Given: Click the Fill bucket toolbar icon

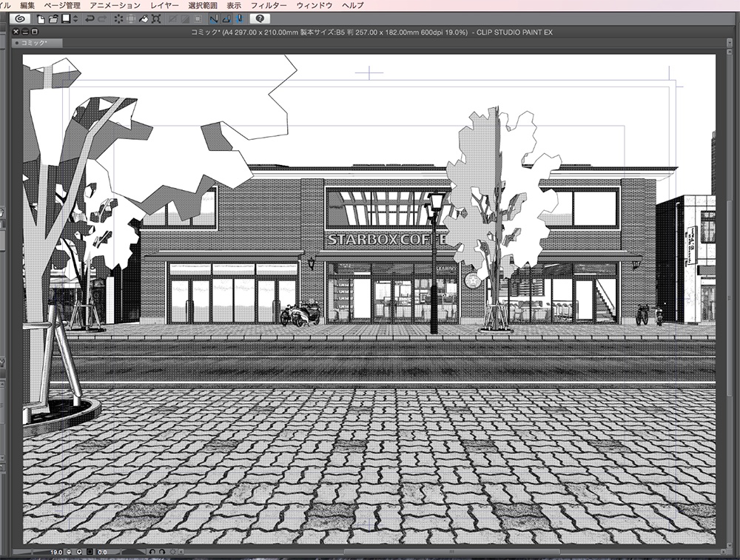Looking at the screenshot, I should click(x=144, y=19).
